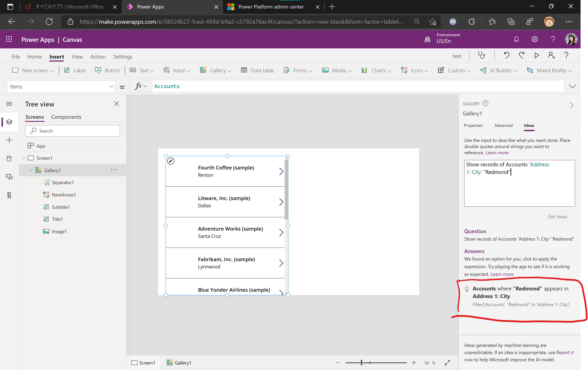The width and height of the screenshot is (588, 370).
Task: Open the Media pane sidebar icon
Action: (x=9, y=177)
